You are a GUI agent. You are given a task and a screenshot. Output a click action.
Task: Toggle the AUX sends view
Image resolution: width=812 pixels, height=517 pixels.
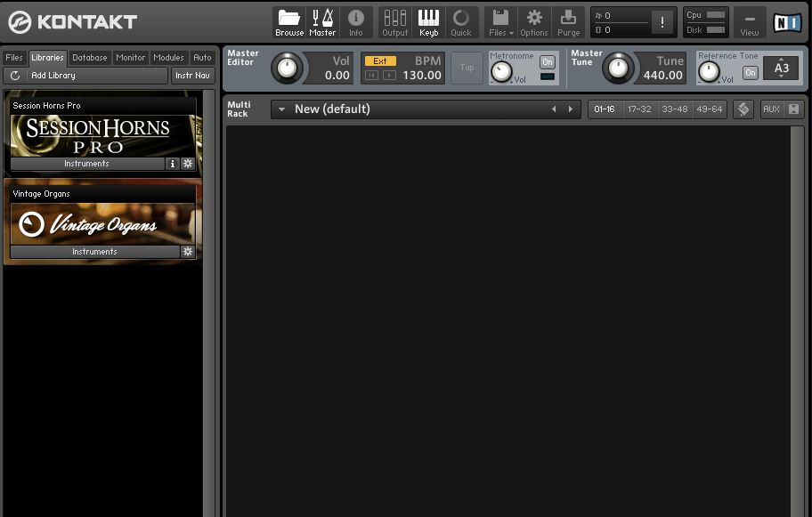[771, 109]
